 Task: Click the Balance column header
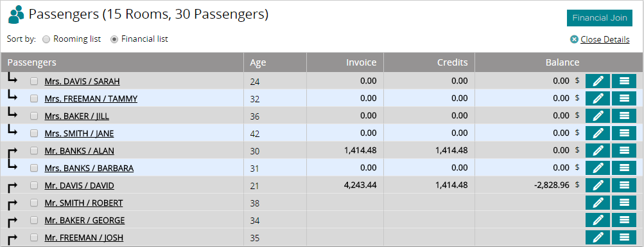coord(562,62)
